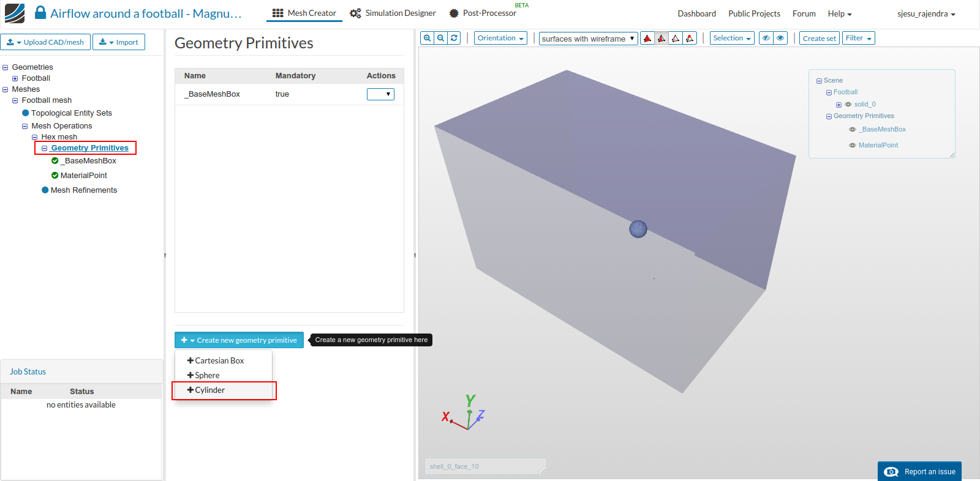Collapse the Meshes tree node
Screen dimensions: 980x481
click(x=6, y=89)
